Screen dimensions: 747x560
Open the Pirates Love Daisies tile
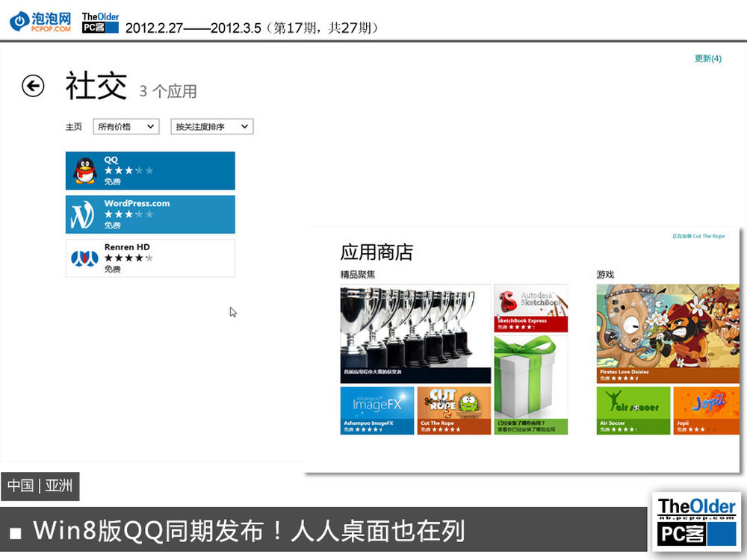point(668,334)
